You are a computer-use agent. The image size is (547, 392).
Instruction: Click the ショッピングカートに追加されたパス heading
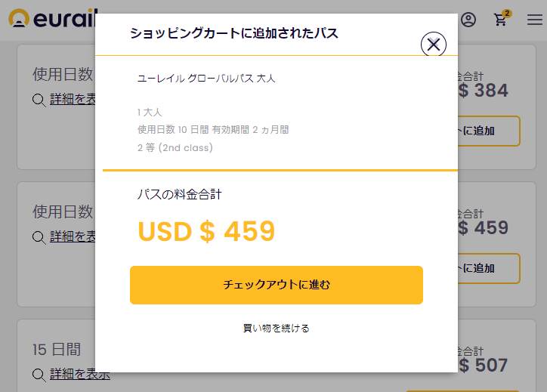pos(233,33)
